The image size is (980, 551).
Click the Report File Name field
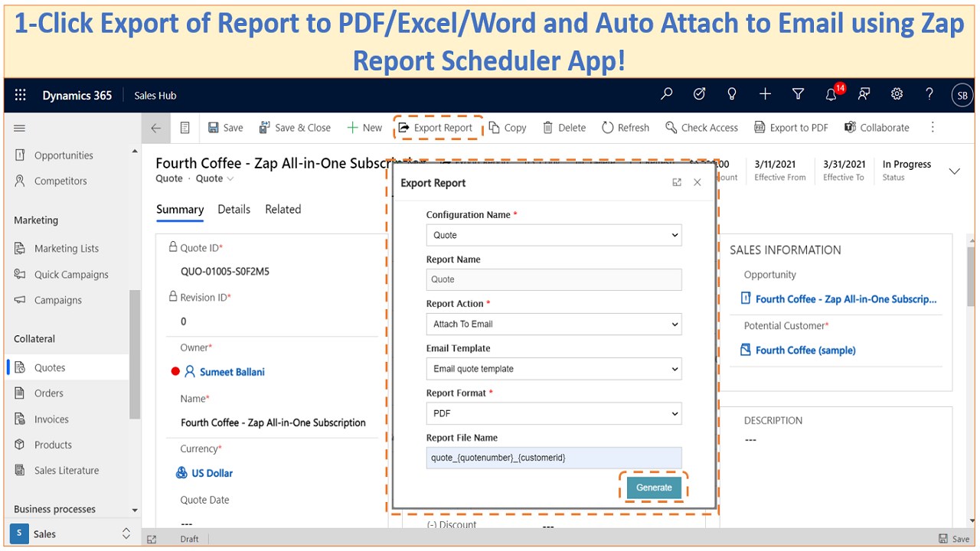554,458
